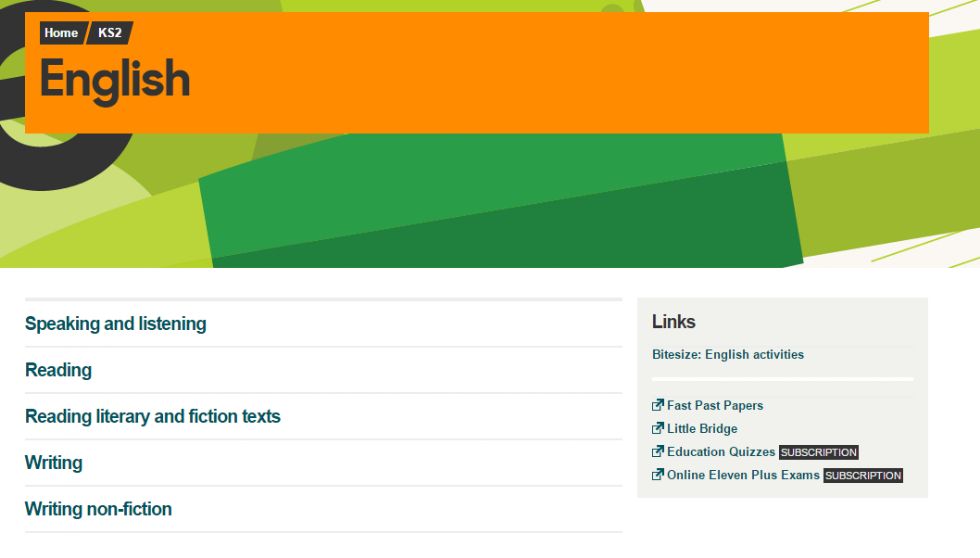Open the Writing non-fiction topic
Screen dimensions: 980x558
(x=98, y=509)
